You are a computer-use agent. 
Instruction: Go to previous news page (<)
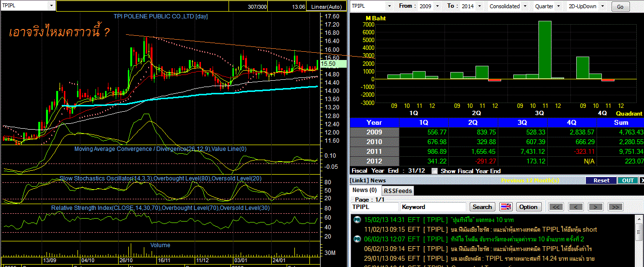pos(576,207)
